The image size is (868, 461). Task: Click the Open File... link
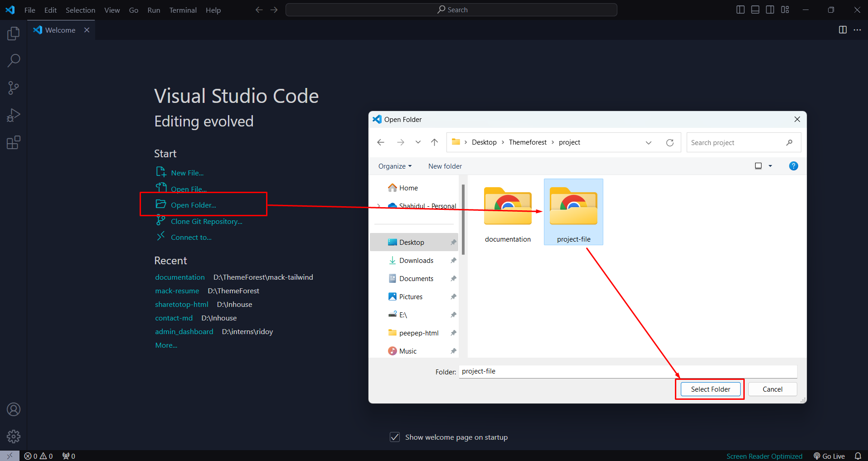click(189, 189)
